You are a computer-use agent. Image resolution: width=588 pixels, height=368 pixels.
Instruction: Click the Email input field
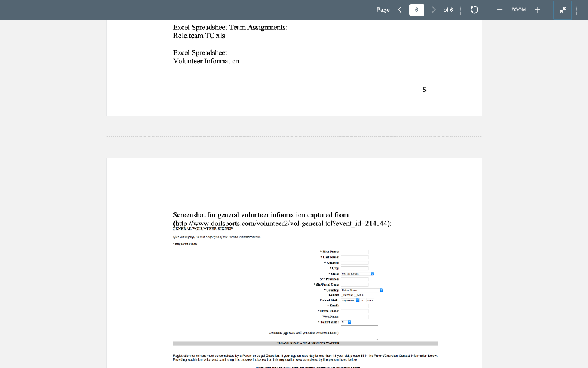[x=355, y=306]
